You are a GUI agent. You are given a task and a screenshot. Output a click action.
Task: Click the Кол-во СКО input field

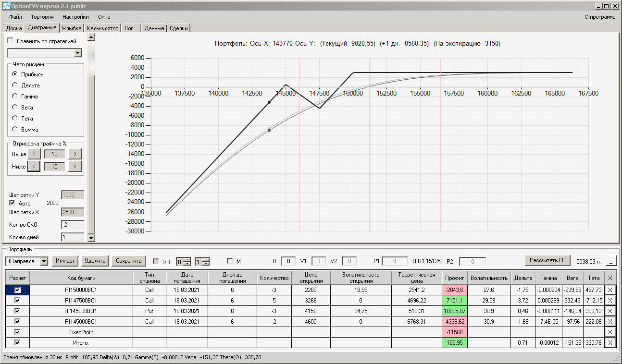tap(73, 224)
